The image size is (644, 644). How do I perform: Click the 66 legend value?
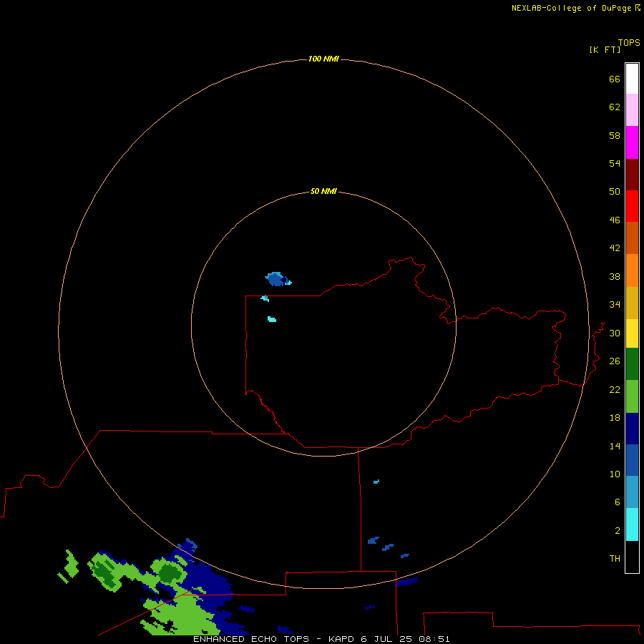click(615, 79)
